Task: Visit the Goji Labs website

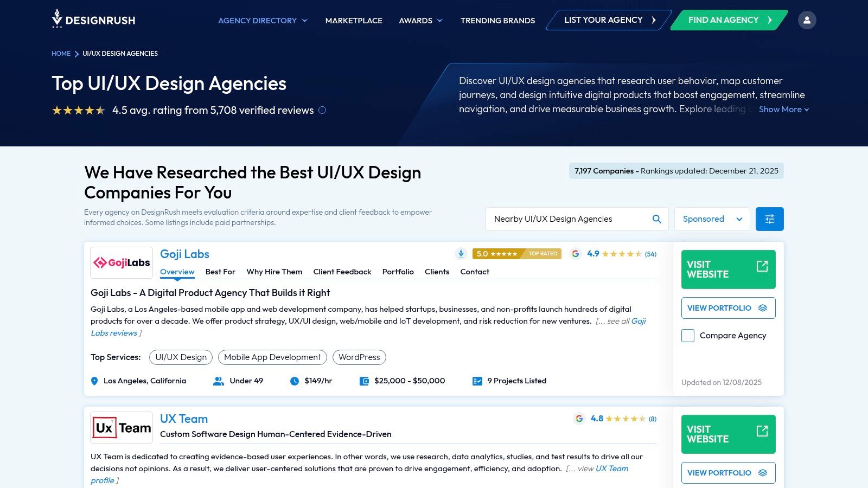Action: point(729,269)
